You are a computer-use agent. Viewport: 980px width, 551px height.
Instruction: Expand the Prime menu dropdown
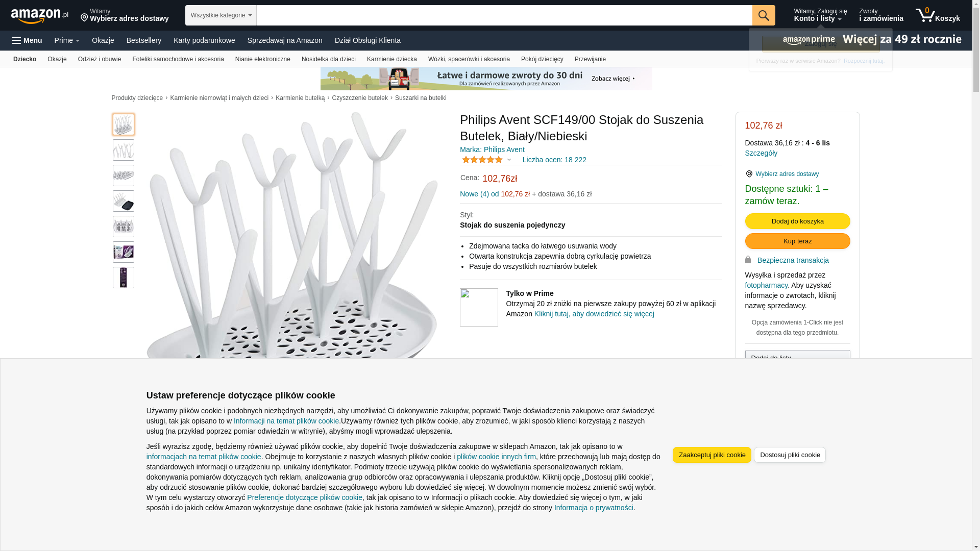67,40
